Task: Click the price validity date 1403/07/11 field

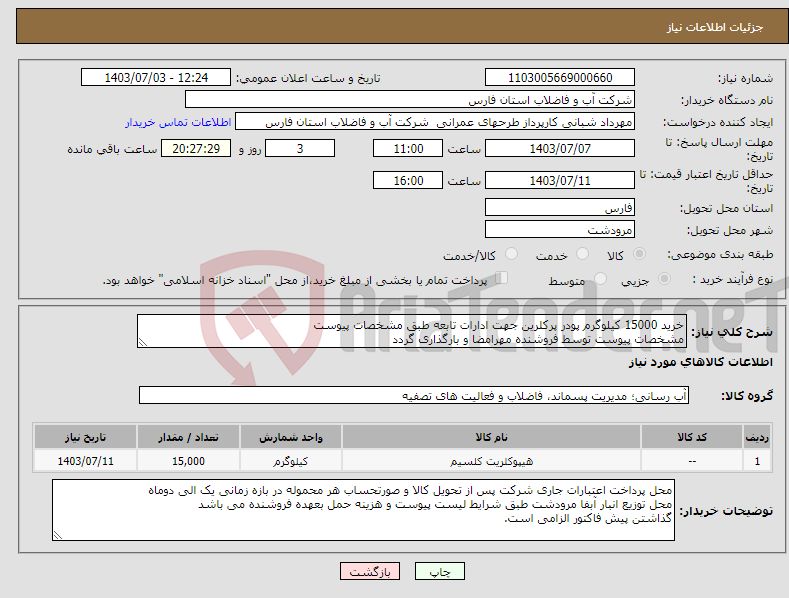Action: tap(560, 180)
